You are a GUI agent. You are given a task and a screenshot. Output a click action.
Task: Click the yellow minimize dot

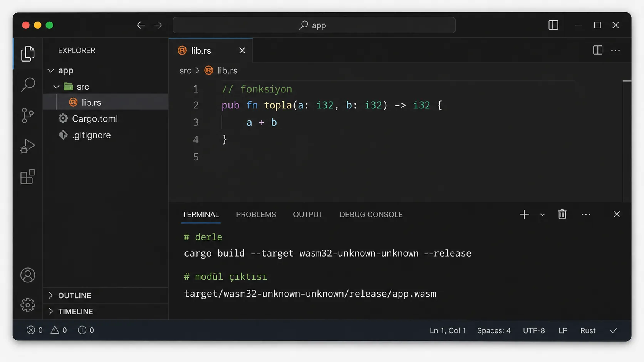pyautogui.click(x=37, y=25)
